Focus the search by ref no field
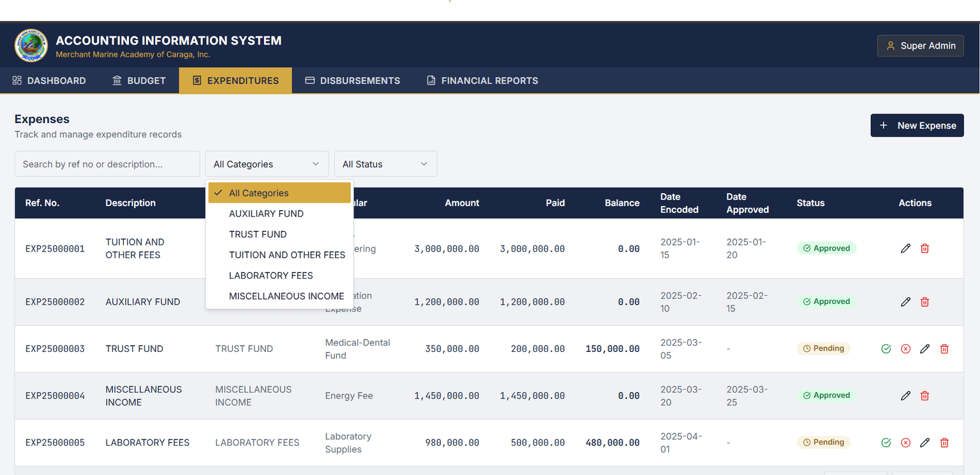 [x=107, y=164]
